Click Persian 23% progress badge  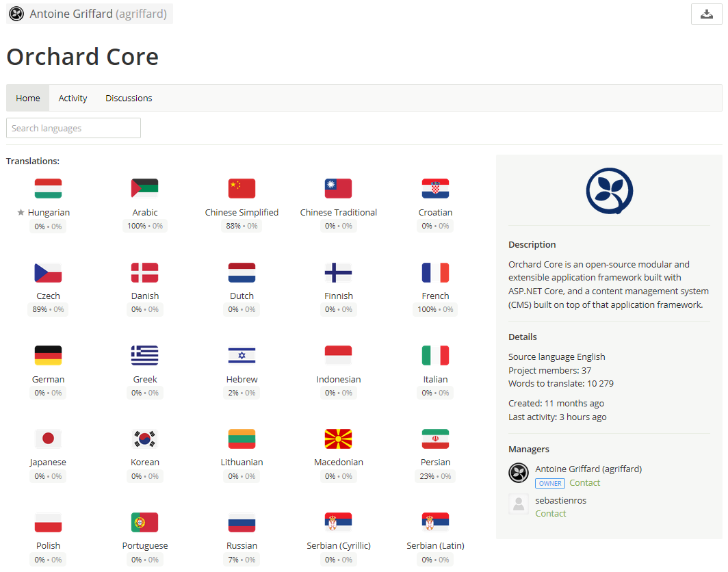pyautogui.click(x=435, y=476)
